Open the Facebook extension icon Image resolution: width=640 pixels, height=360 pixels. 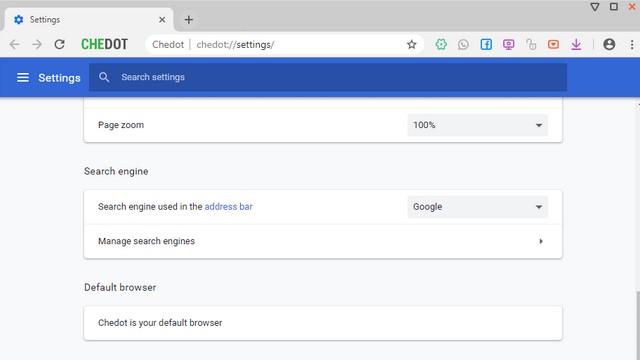(486, 44)
